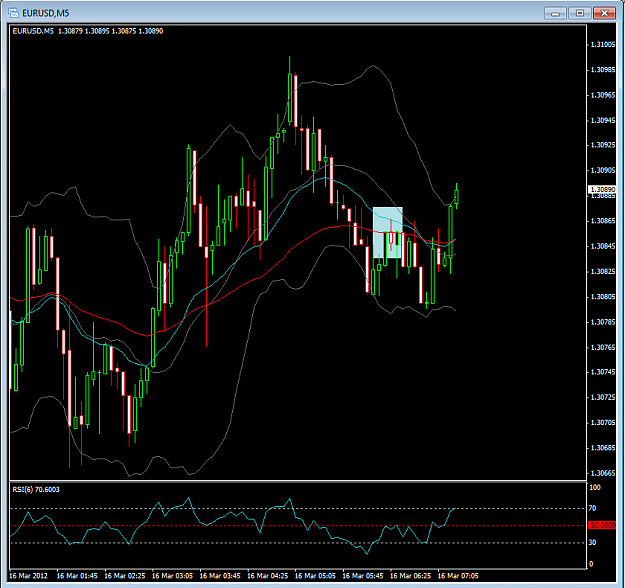The height and width of the screenshot is (588, 625).
Task: Click the RSI scale value 100
Action: tap(595, 487)
